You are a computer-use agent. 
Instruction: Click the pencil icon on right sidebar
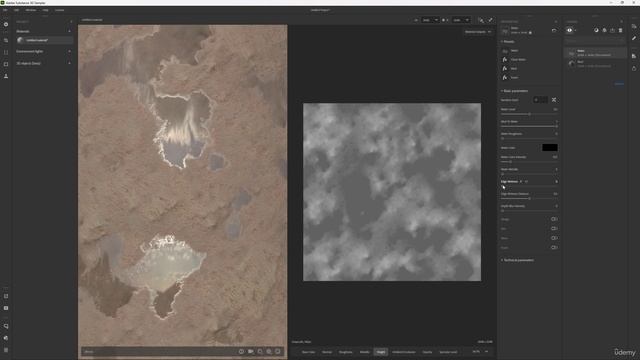click(x=634, y=38)
